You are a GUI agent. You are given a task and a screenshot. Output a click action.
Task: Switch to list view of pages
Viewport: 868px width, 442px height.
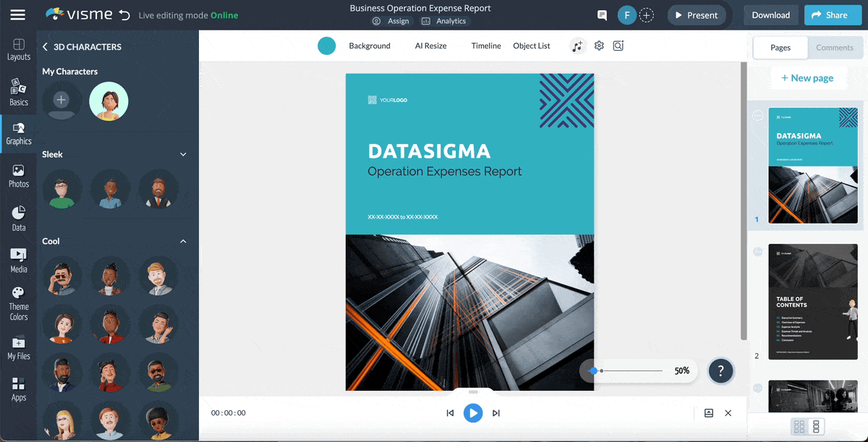[x=816, y=427]
